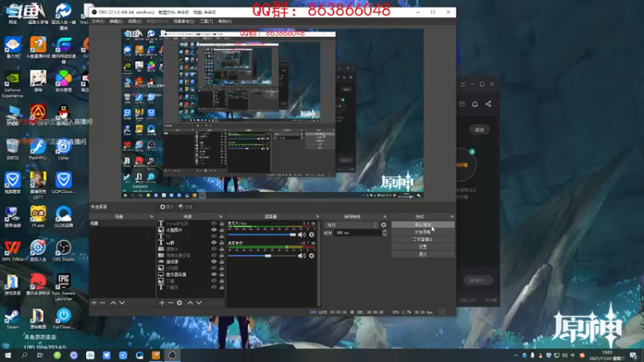Open scene transition properties gear
This screenshot has width=644, height=362.
(x=384, y=225)
